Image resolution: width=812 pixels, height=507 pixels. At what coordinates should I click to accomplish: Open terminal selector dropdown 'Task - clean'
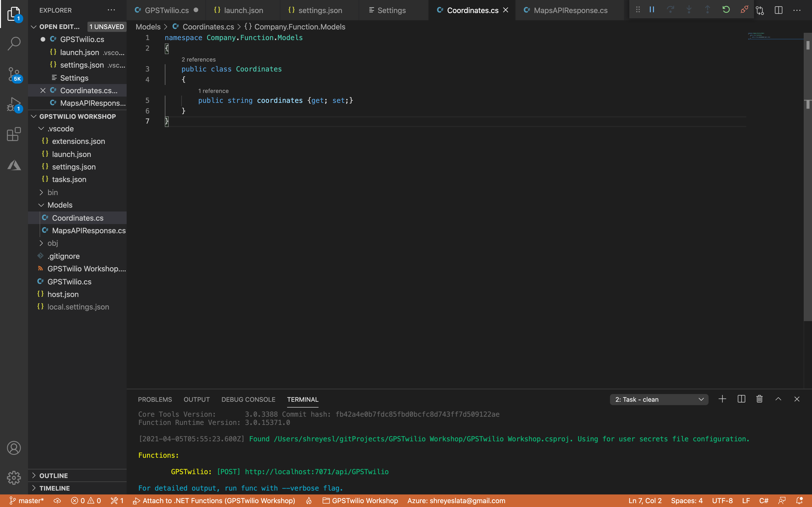(659, 399)
